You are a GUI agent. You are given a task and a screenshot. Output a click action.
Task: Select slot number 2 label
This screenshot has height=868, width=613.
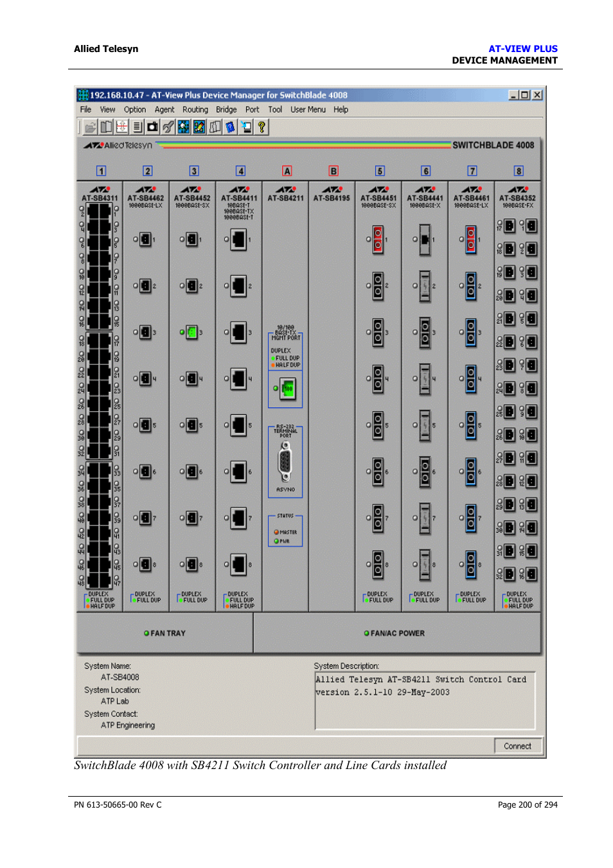coord(148,171)
